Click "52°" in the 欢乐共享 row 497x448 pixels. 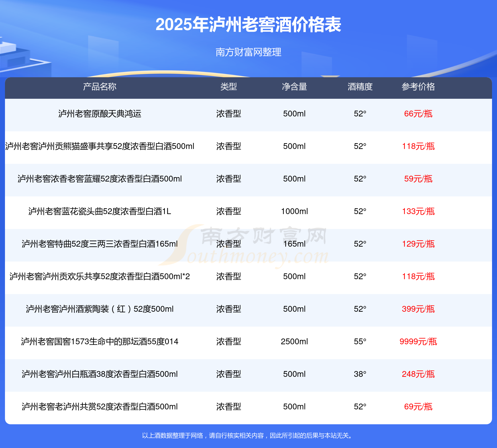coord(360,276)
